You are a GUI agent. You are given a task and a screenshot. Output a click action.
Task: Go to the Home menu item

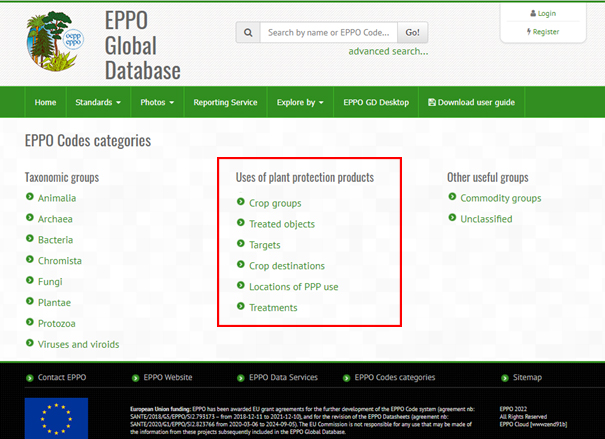(46, 102)
